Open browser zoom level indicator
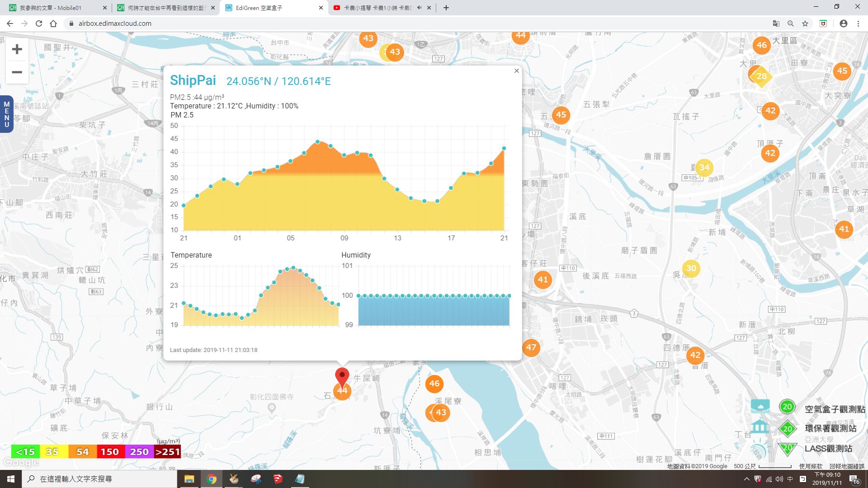This screenshot has width=868, height=488. pos(791,23)
